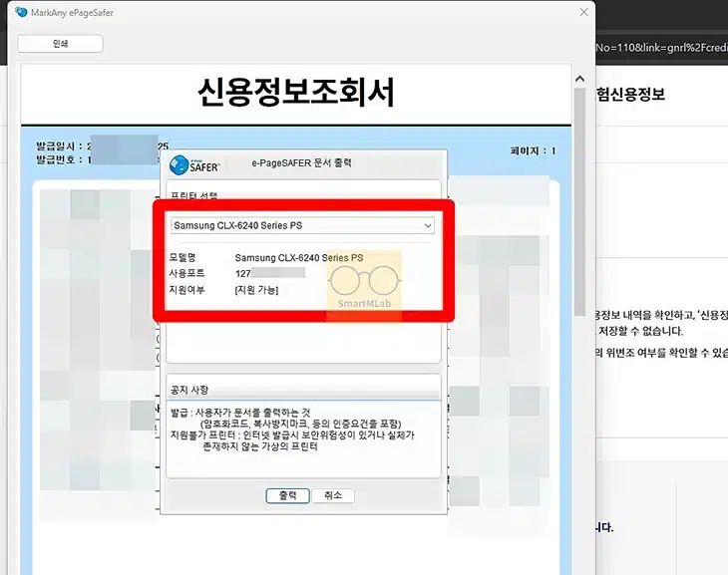Click the 취소 cancel button
The width and height of the screenshot is (728, 575).
tap(333, 495)
